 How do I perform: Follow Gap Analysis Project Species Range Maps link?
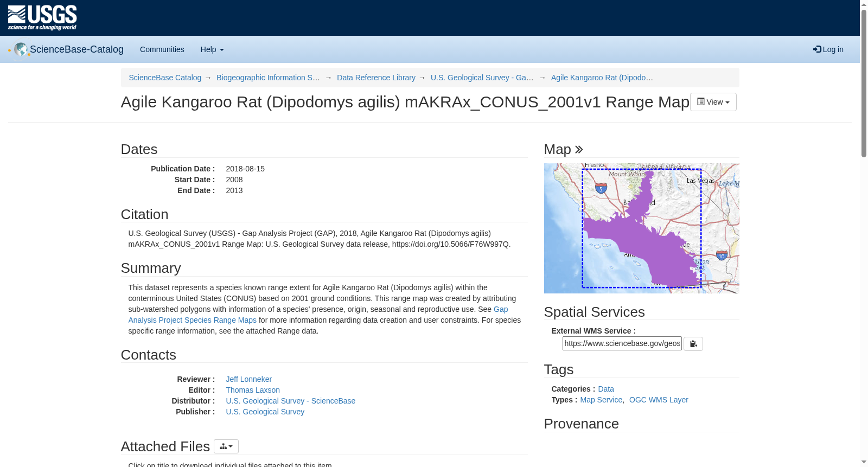193,320
